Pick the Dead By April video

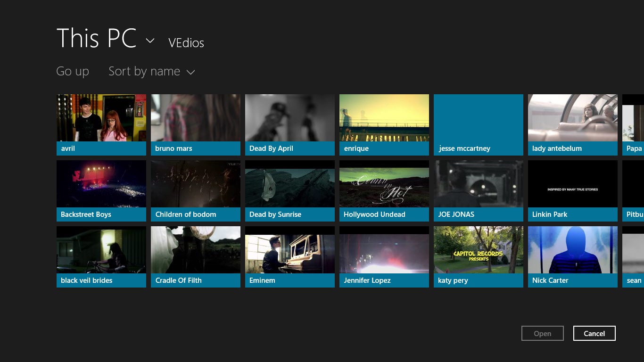coord(290,125)
